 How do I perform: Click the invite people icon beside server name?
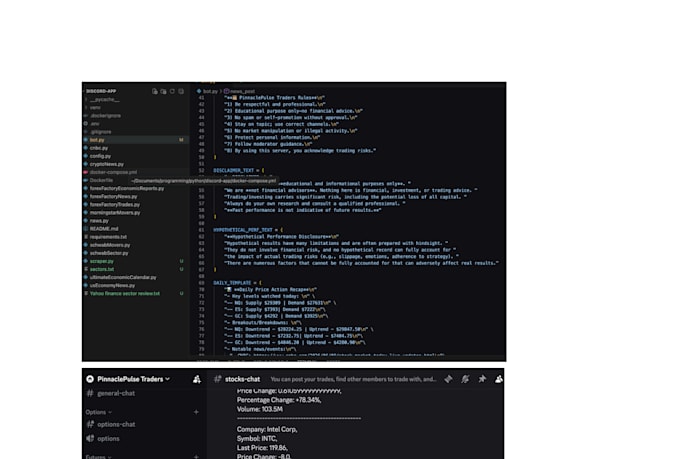pos(196,379)
